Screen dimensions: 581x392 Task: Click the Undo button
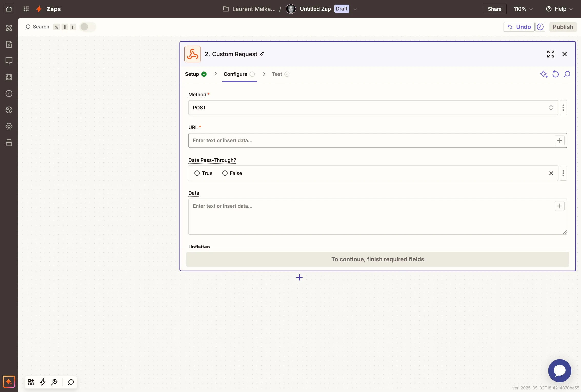519,27
